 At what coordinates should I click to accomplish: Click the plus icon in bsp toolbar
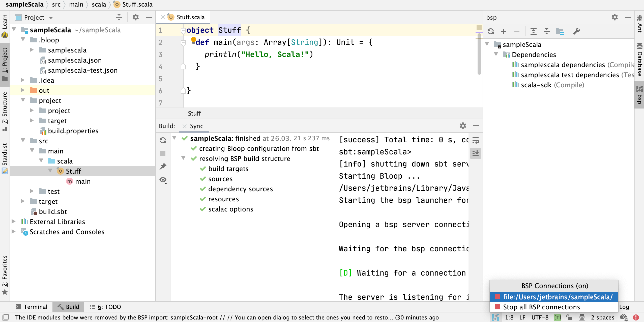pyautogui.click(x=504, y=31)
